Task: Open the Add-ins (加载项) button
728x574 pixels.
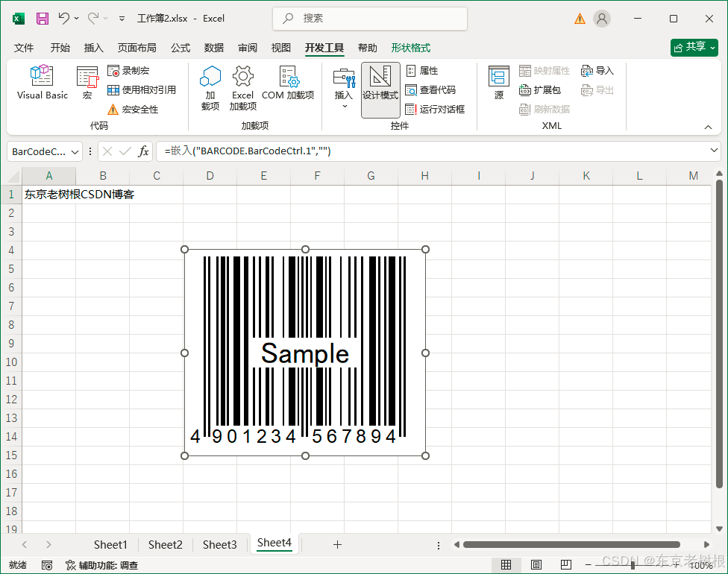Action: pyautogui.click(x=210, y=87)
